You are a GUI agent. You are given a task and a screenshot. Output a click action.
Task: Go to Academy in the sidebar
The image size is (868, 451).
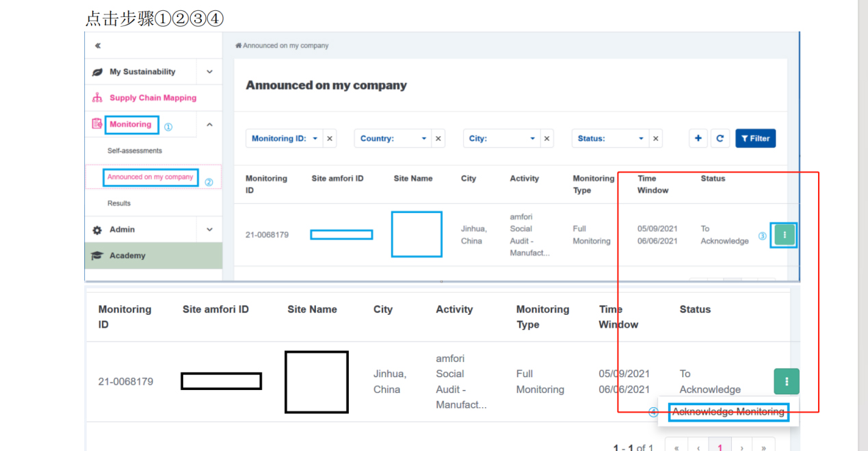(127, 256)
